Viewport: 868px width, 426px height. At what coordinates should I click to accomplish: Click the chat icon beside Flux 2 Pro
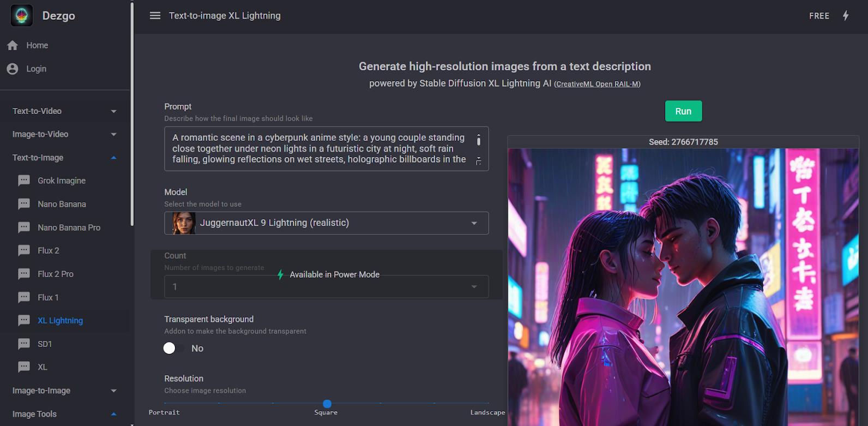pos(24,274)
